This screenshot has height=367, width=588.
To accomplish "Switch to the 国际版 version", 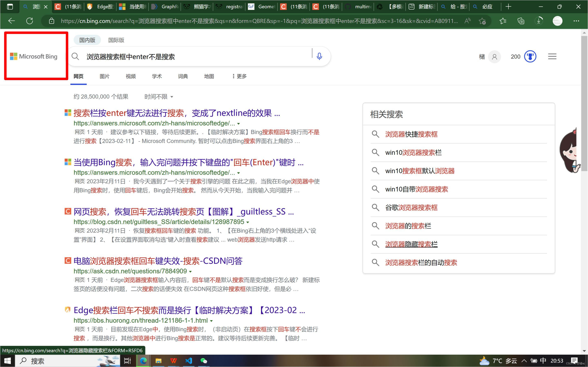I will point(116,40).
